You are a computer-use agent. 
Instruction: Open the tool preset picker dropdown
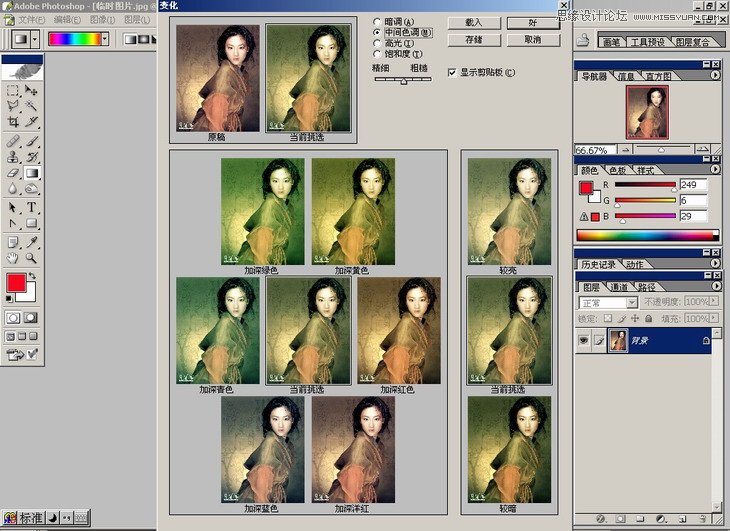tap(34, 39)
